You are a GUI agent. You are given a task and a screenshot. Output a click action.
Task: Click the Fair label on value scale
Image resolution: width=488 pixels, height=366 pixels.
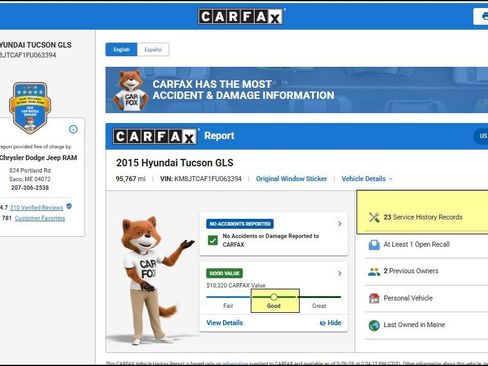coord(228,306)
